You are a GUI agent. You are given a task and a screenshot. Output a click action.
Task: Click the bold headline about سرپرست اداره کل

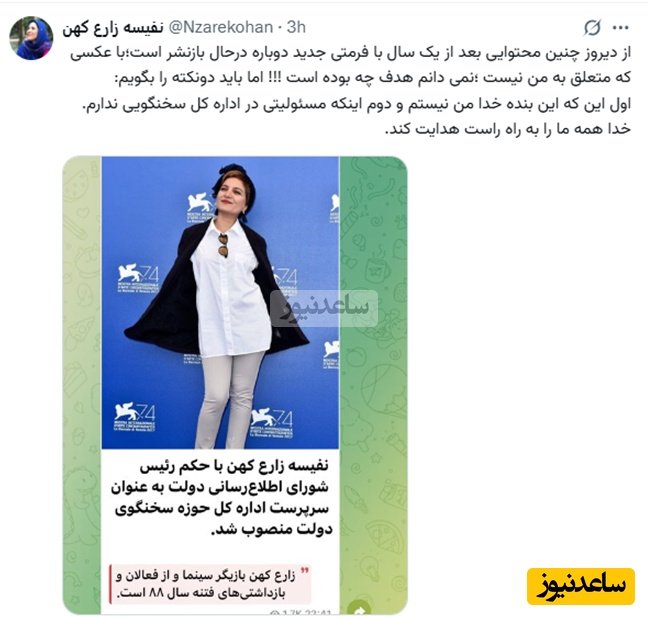pos(222,498)
